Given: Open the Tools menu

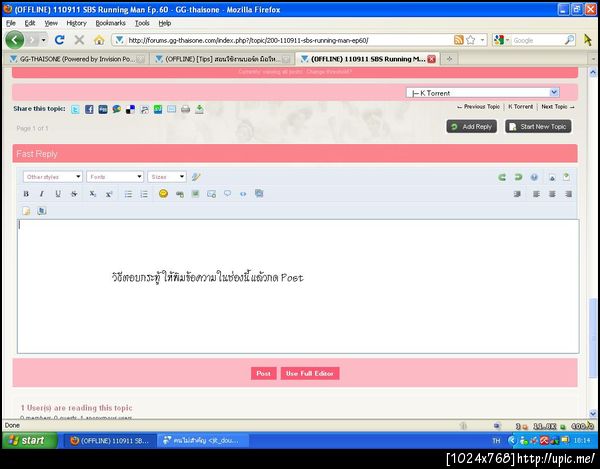Looking at the screenshot, I should (x=142, y=23).
